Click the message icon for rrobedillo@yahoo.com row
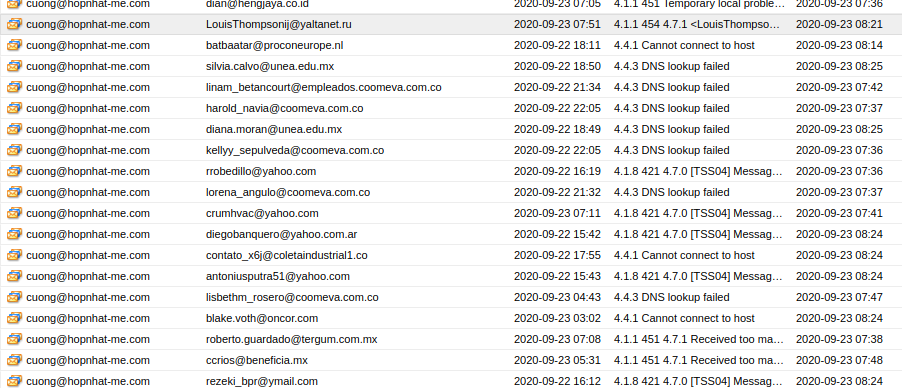The image size is (902, 388). (x=14, y=172)
